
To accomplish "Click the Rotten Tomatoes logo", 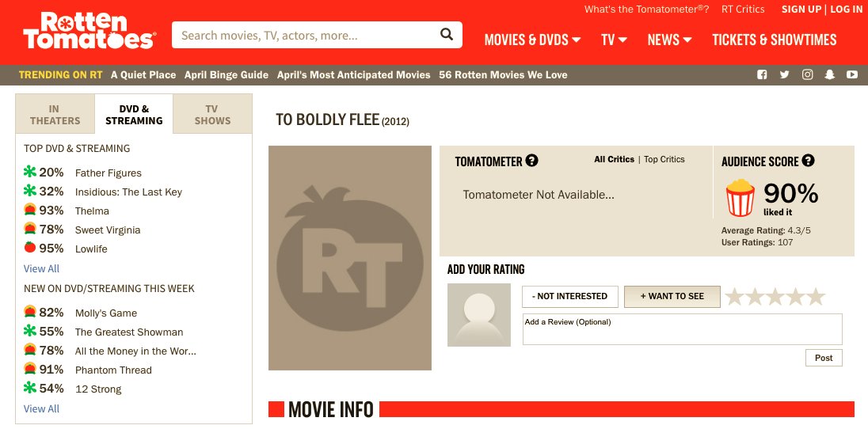I will point(89,31).
